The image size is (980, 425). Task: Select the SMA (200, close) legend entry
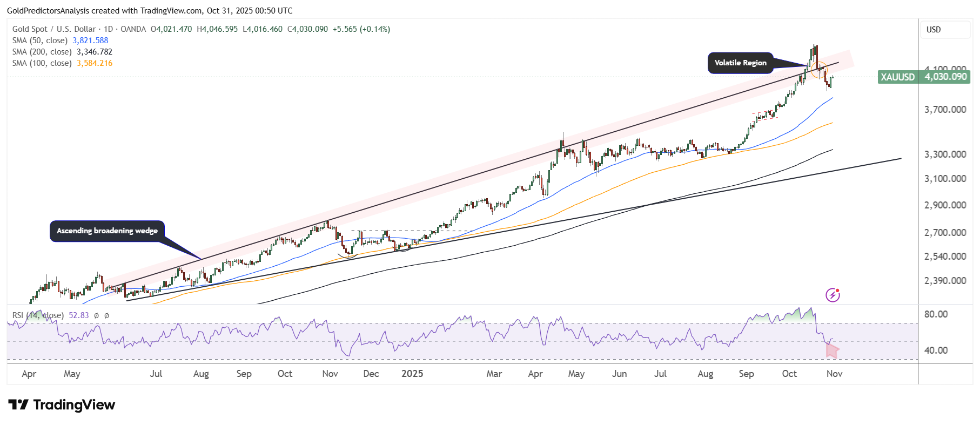pyautogui.click(x=42, y=52)
